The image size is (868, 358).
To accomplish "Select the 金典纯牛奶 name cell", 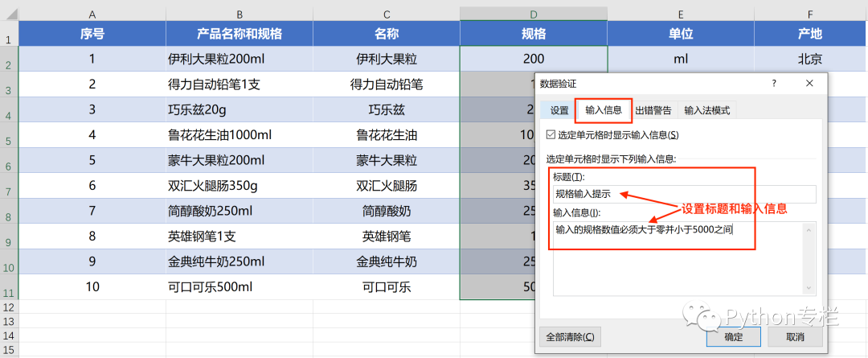I will click(387, 261).
